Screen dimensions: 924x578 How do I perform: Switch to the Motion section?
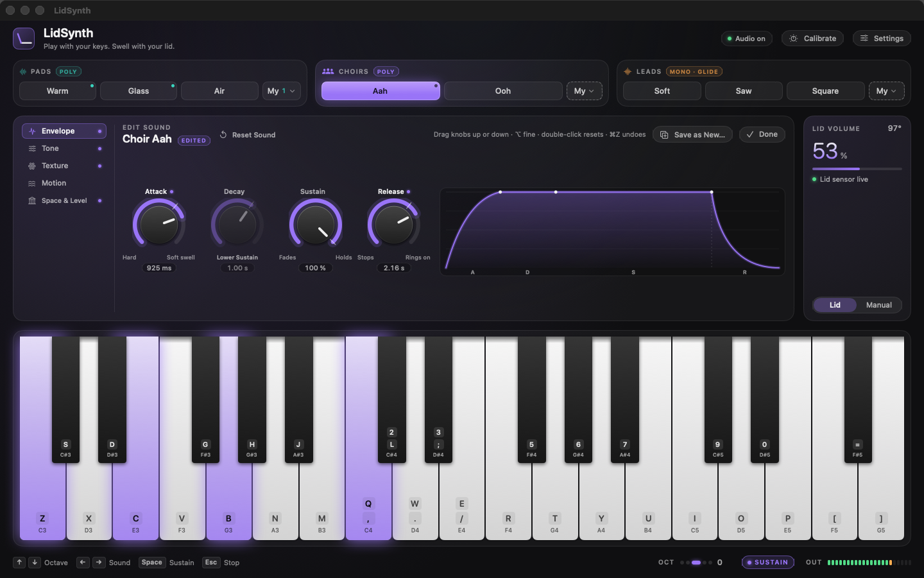coord(64,183)
